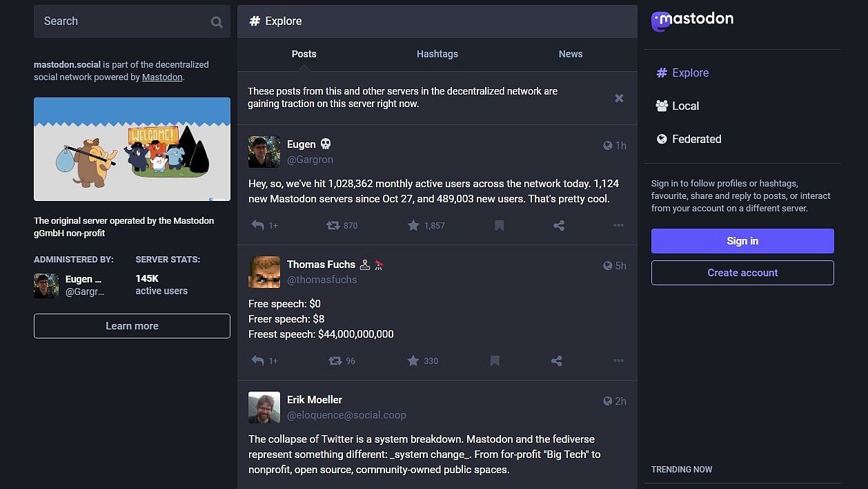Open the Federated timeline

(689, 139)
